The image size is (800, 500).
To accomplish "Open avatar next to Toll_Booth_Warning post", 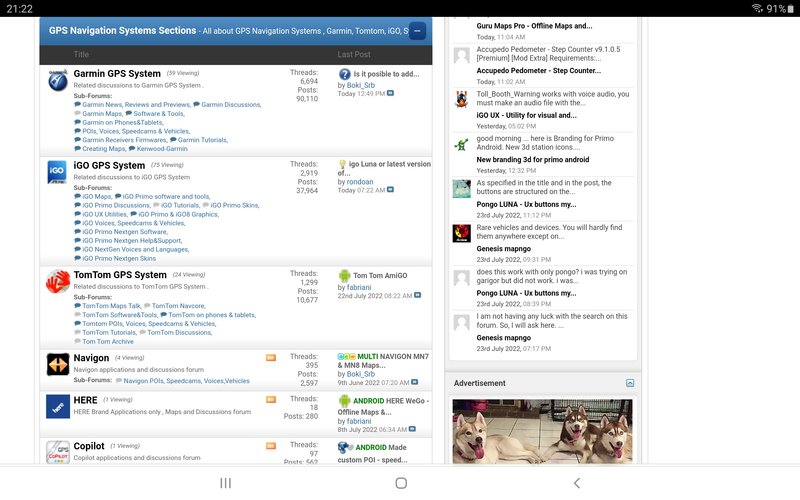I will click(461, 99).
